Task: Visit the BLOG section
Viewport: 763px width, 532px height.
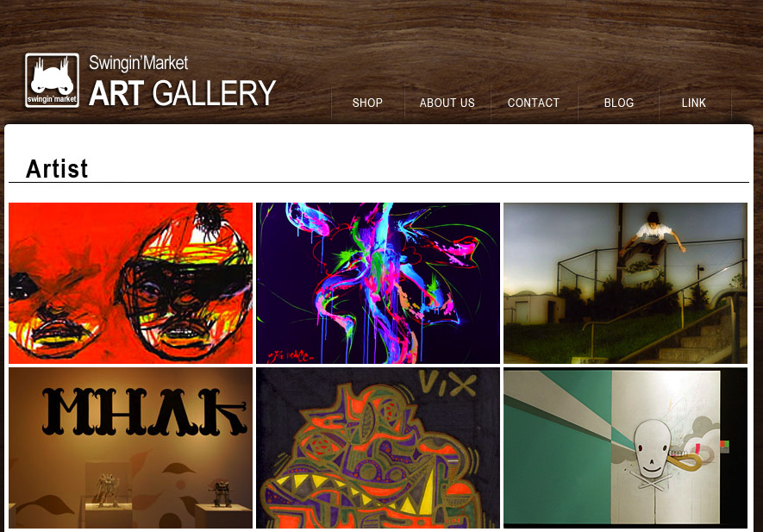Action: click(619, 103)
